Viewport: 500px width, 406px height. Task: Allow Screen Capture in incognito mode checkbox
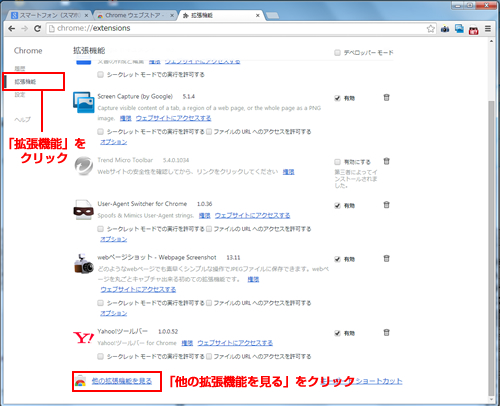tap(100, 132)
